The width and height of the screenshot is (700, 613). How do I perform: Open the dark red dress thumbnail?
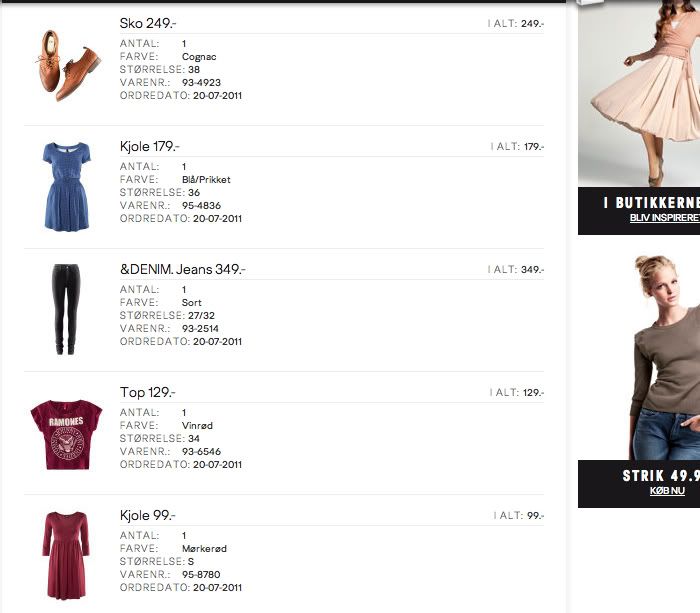66,555
